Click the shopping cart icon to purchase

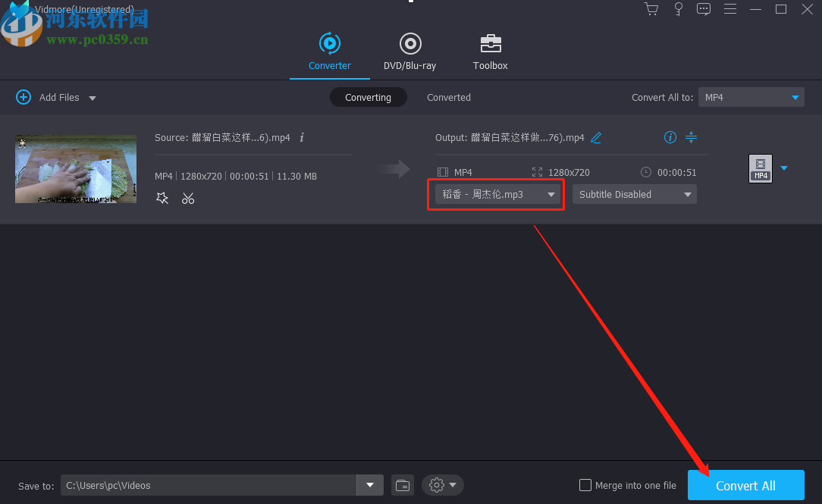point(651,9)
